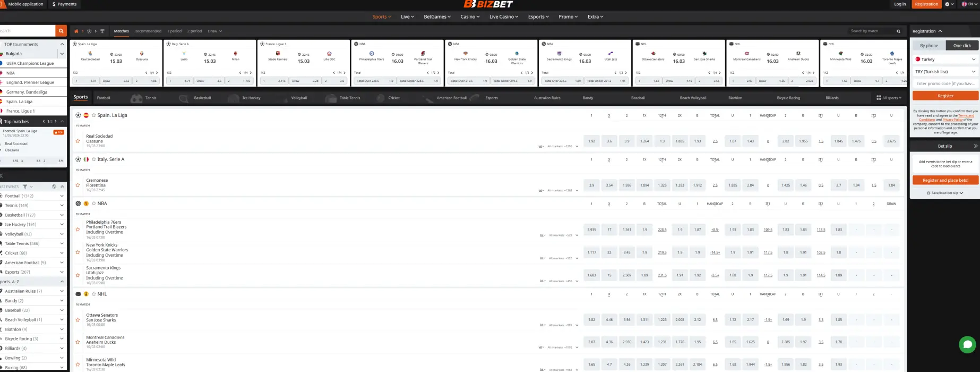
Task: Click the basketball icon beside NBA header
Action: (x=78, y=204)
